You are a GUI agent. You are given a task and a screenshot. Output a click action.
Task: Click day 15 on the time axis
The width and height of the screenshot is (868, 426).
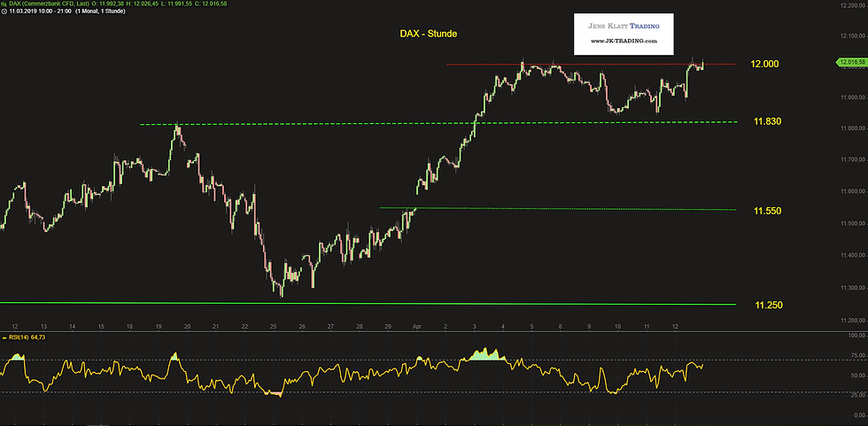pos(101,327)
